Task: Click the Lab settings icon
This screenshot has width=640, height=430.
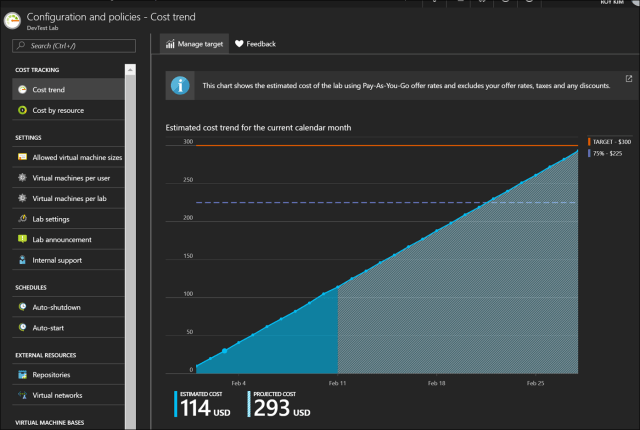Action: [x=22, y=219]
